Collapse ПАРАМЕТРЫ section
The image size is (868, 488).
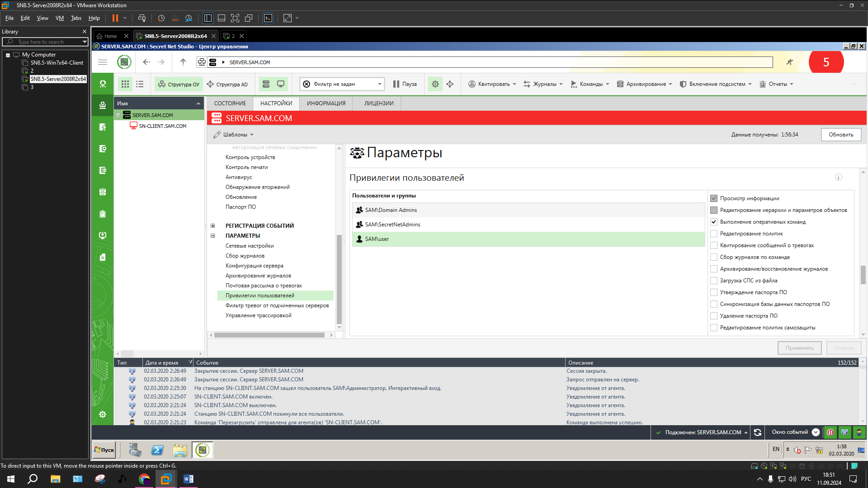(212, 236)
